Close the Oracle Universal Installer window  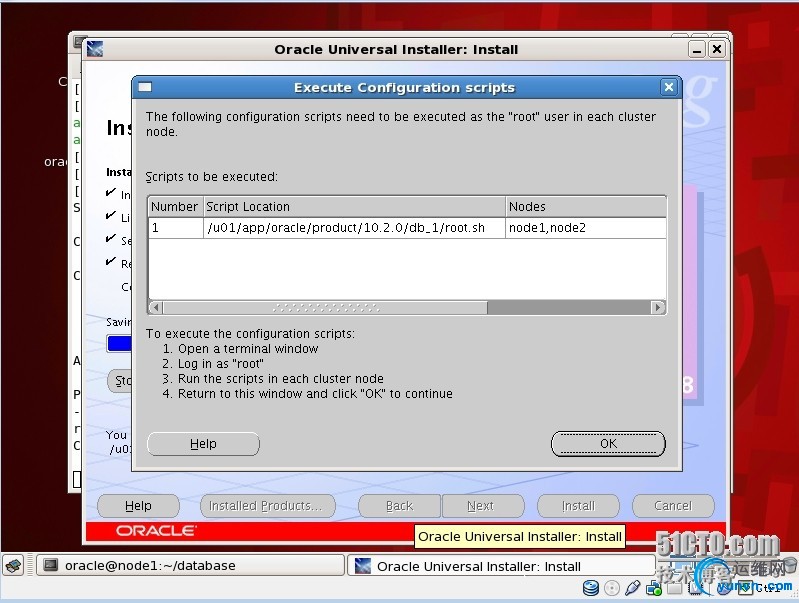point(716,49)
